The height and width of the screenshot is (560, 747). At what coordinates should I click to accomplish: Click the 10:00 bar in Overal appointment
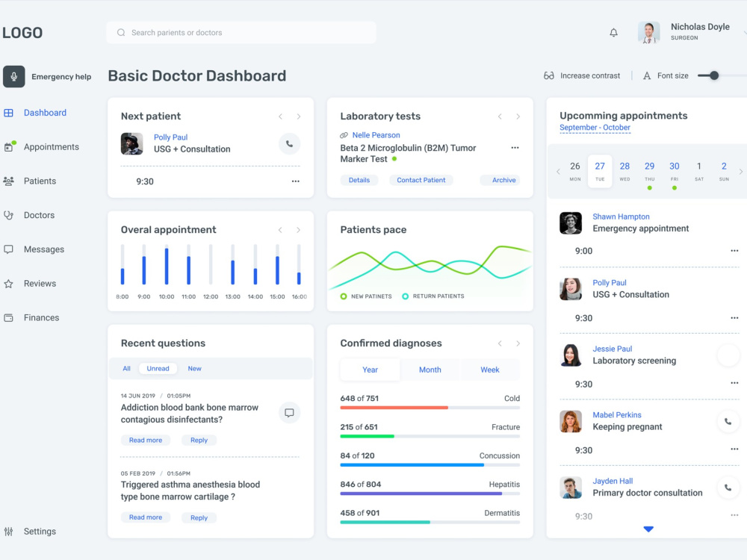167,265
